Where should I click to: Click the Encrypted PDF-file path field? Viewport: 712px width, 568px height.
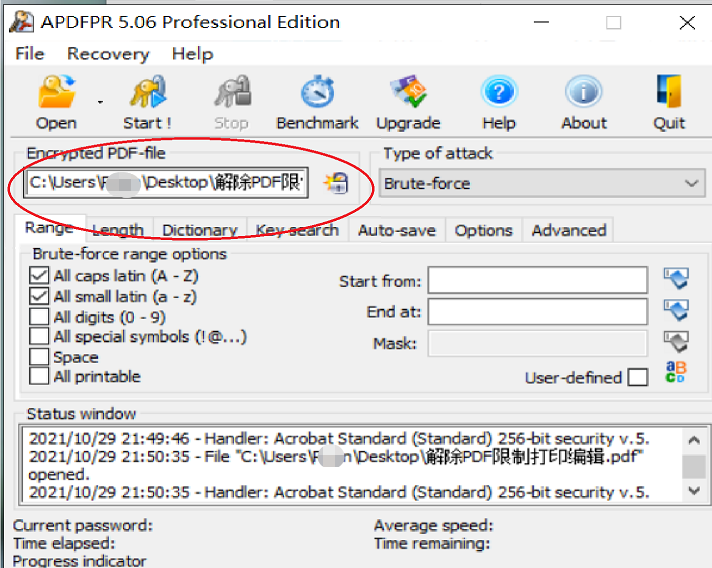coord(166,183)
